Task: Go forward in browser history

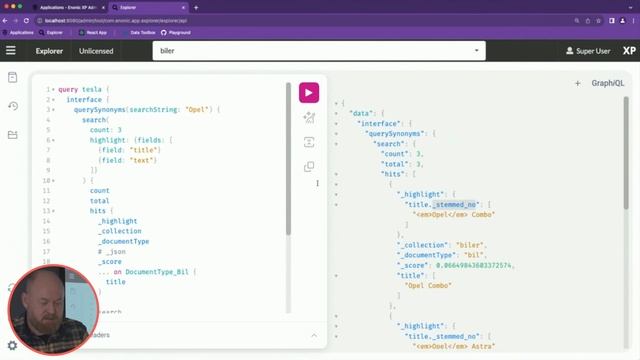Action: click(16, 20)
